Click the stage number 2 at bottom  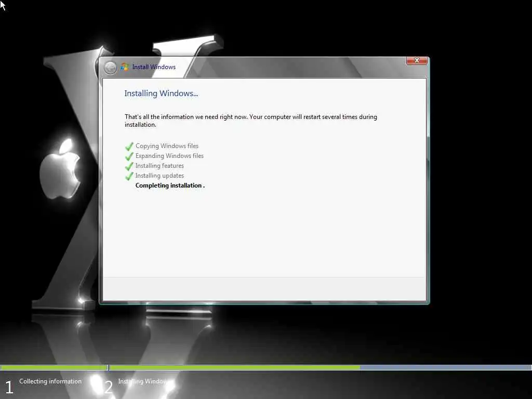pyautogui.click(x=108, y=387)
